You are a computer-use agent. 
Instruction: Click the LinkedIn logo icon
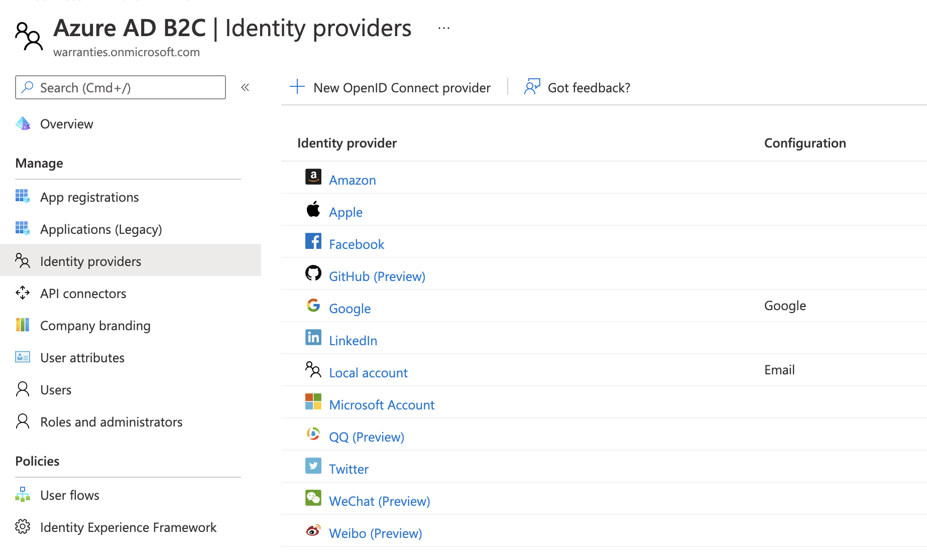pos(313,337)
